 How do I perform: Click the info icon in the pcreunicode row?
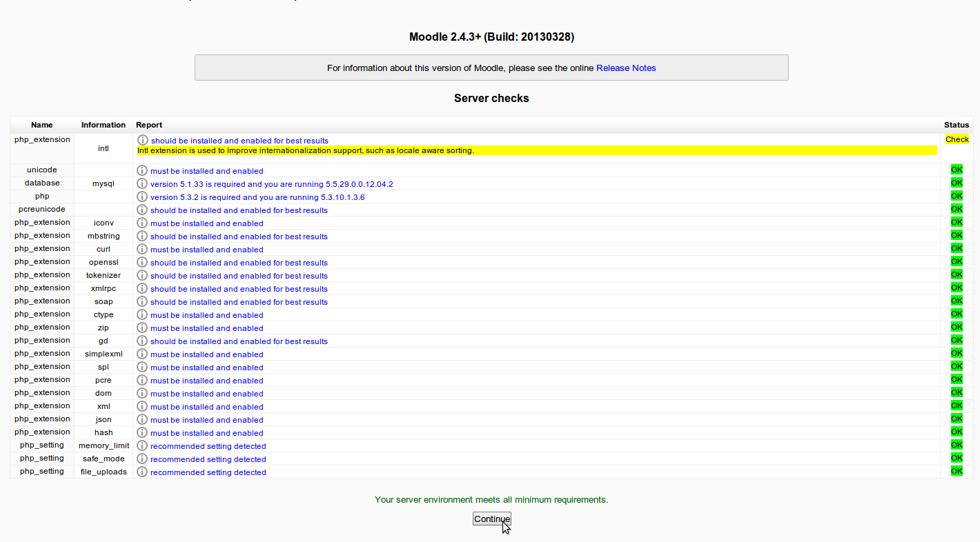tap(142, 210)
